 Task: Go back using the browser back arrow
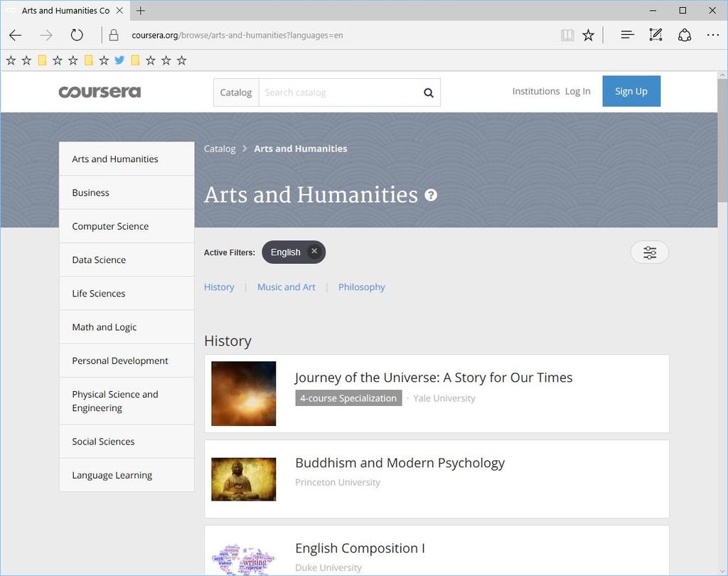pos(16,36)
